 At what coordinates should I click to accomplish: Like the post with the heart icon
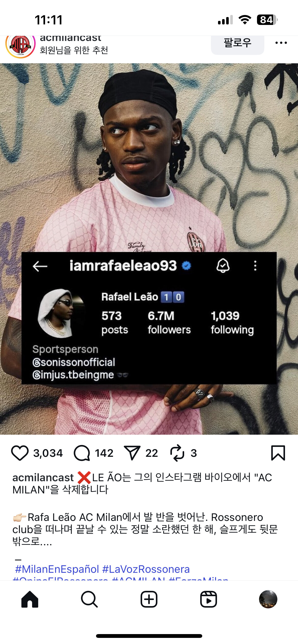tap(20, 453)
